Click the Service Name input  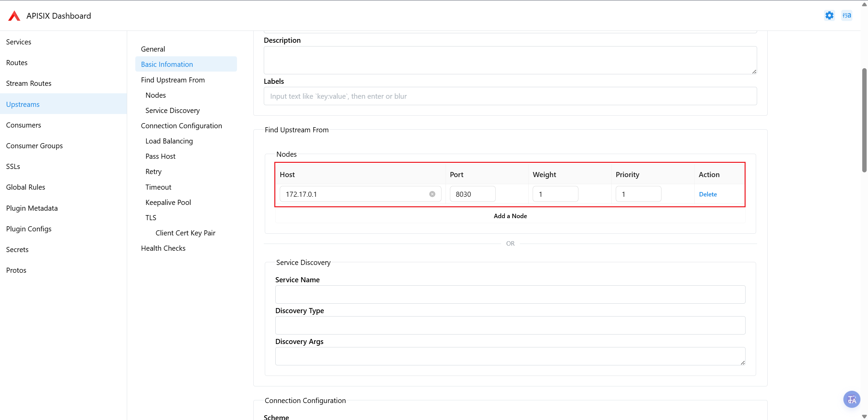510,294
